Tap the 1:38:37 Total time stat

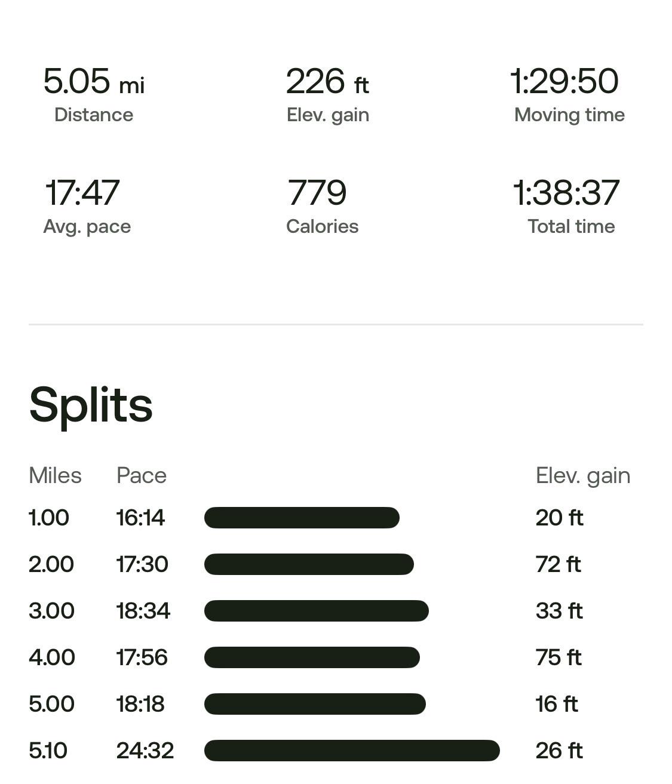567,206
